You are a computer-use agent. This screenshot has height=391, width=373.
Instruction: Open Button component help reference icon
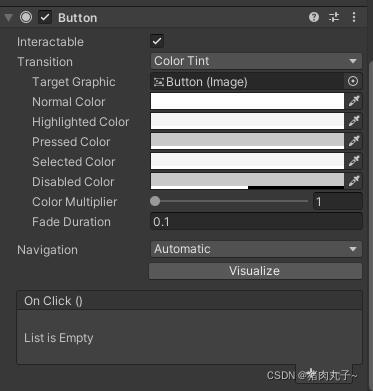click(314, 17)
